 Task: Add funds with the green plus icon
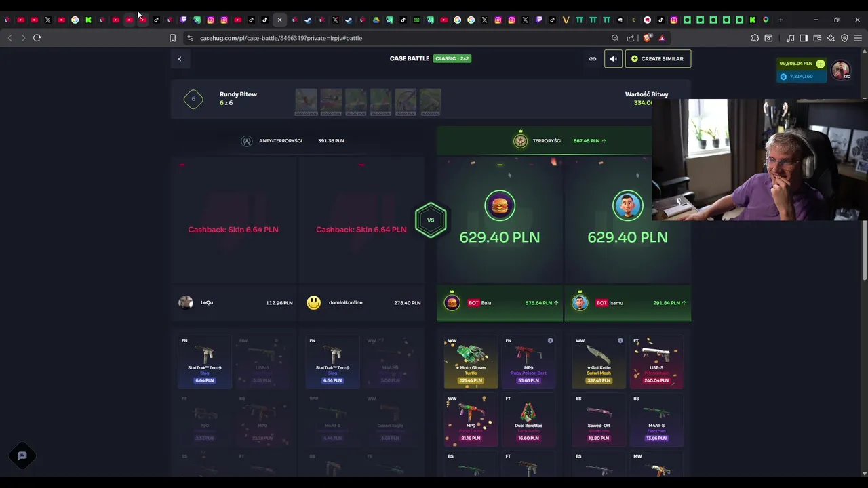coord(821,64)
